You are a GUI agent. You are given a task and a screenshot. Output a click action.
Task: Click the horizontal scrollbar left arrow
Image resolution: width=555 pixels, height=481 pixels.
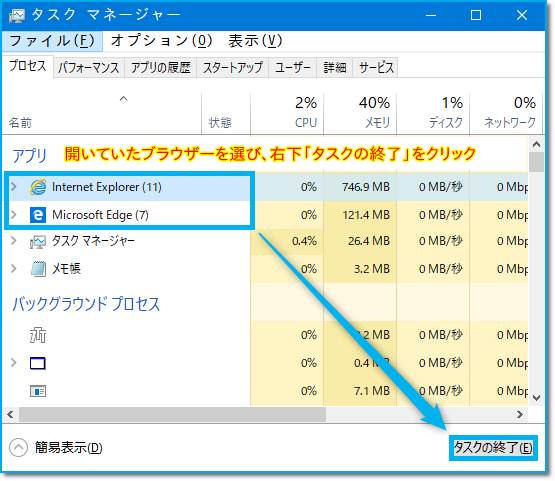coord(10,415)
